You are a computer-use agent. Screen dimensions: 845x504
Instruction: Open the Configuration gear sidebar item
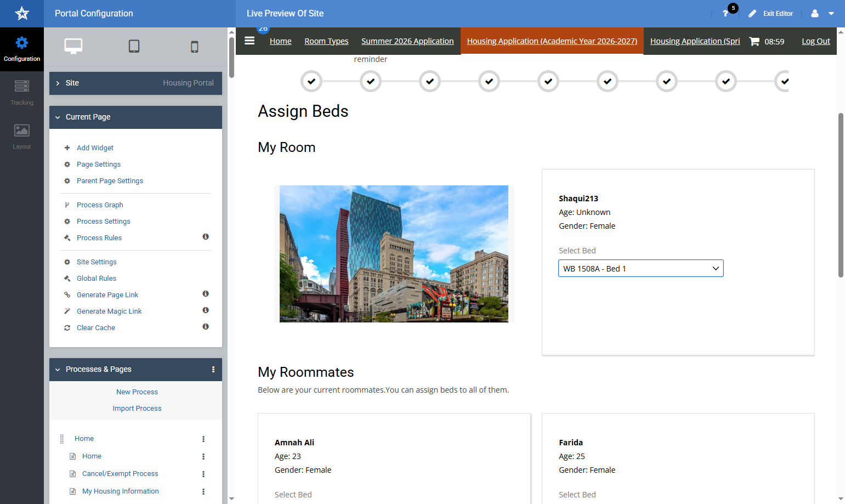click(22, 49)
